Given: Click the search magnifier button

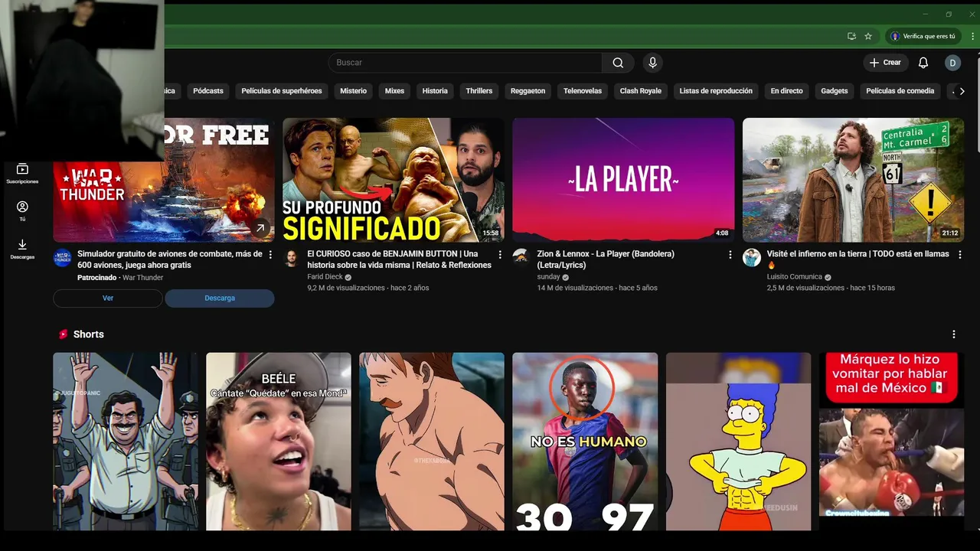Looking at the screenshot, I should (x=618, y=63).
